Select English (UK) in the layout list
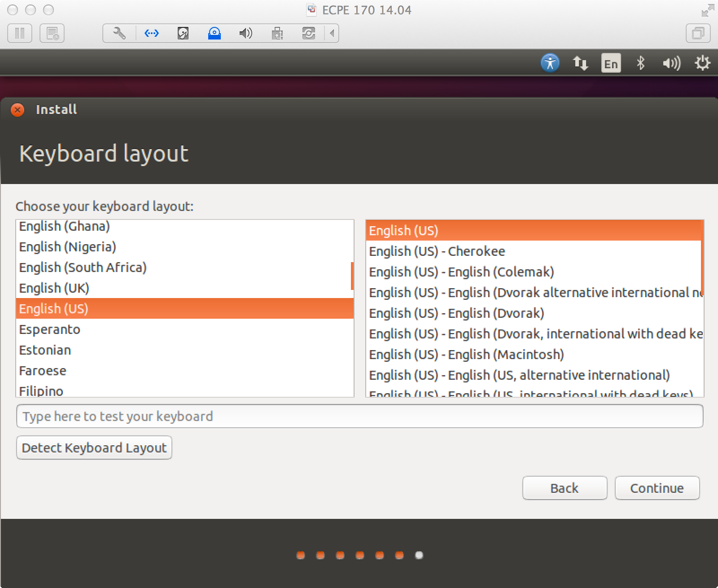The width and height of the screenshot is (718, 588). 54,288
